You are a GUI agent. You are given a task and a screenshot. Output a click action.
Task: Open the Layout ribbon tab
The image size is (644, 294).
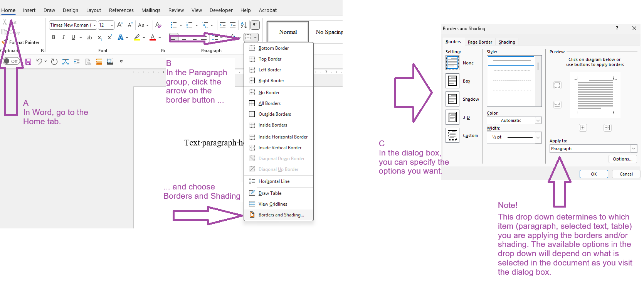pos(94,10)
